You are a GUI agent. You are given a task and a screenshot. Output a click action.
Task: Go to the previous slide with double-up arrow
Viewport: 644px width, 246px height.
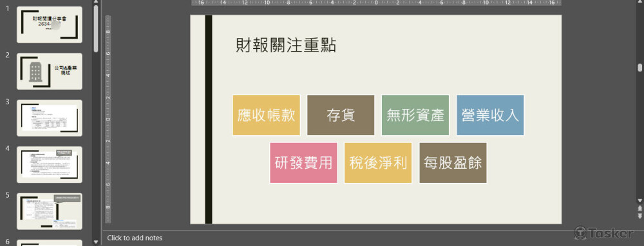click(x=639, y=209)
